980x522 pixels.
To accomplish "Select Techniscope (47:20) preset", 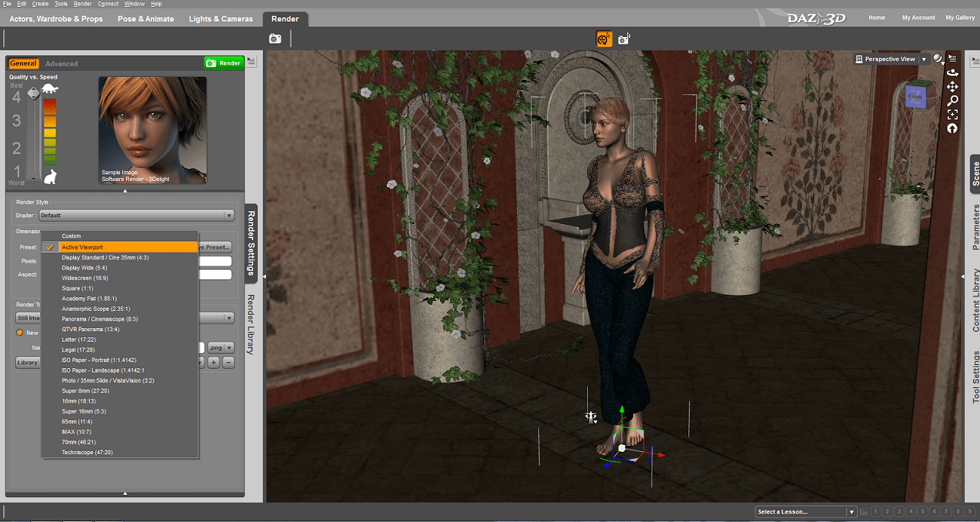I will coord(120,453).
